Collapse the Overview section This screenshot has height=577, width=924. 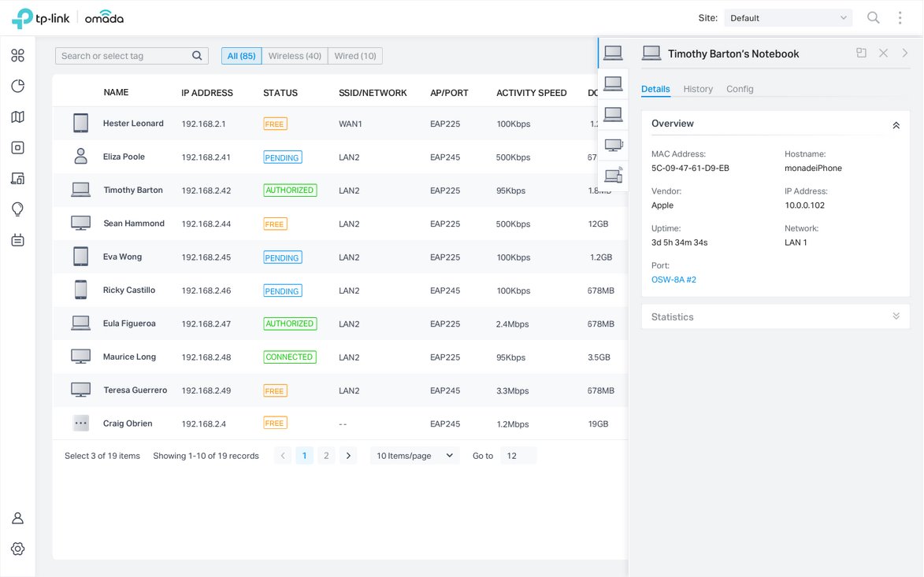click(896, 124)
